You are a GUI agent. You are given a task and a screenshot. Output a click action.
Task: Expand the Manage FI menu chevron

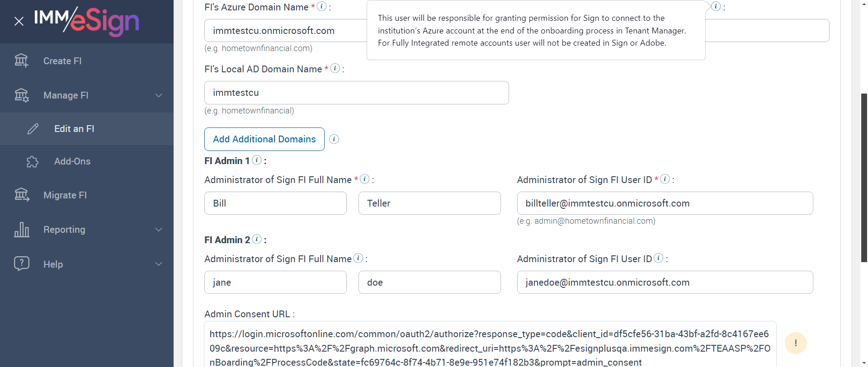click(159, 95)
